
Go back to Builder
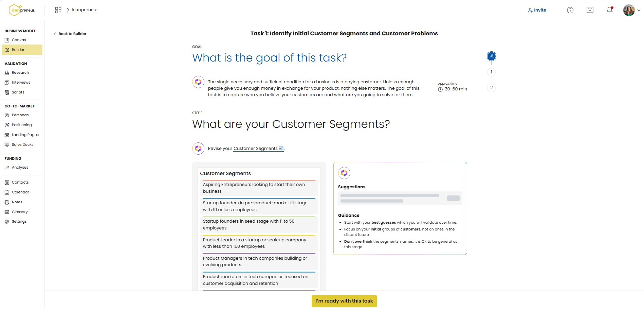click(70, 34)
